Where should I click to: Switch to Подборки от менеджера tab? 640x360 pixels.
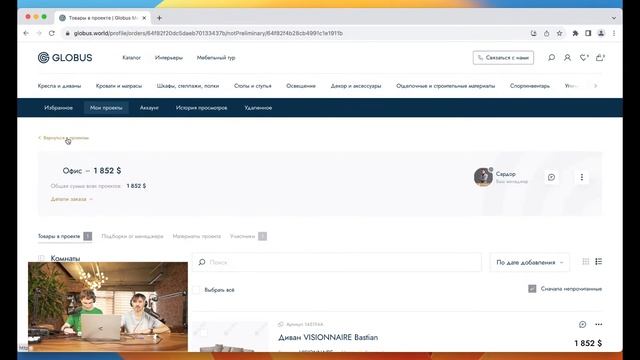132,236
